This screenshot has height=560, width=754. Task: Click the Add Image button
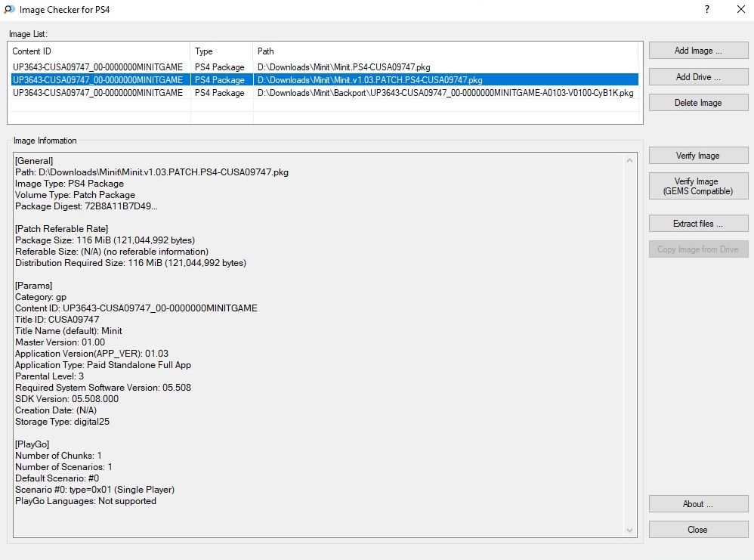click(x=698, y=51)
